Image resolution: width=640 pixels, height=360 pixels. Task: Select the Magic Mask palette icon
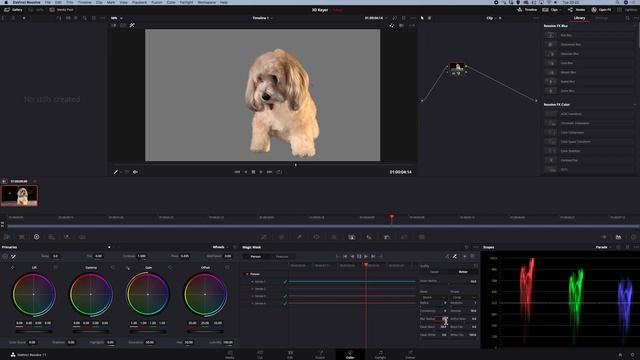(x=351, y=237)
